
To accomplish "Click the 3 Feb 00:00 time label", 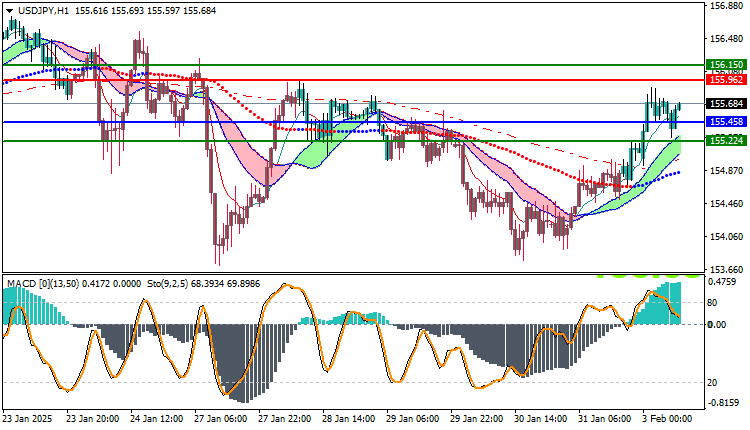I will pyautogui.click(x=667, y=419).
